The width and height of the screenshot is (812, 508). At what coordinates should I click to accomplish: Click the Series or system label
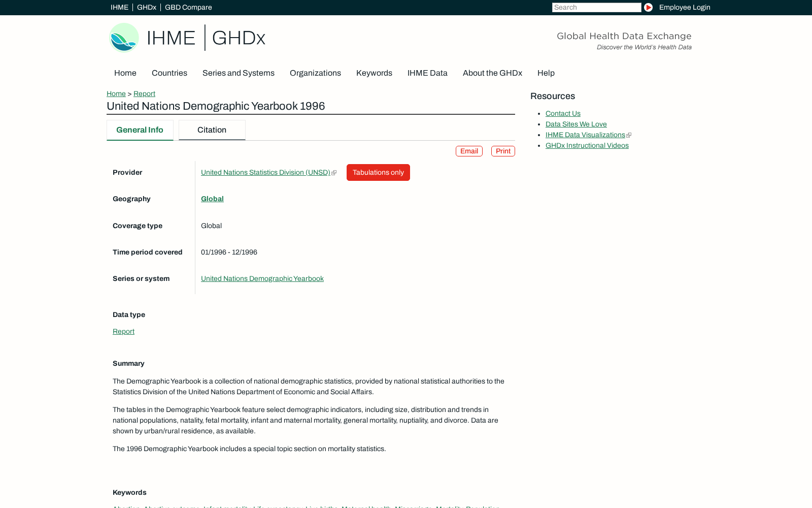coord(141,279)
